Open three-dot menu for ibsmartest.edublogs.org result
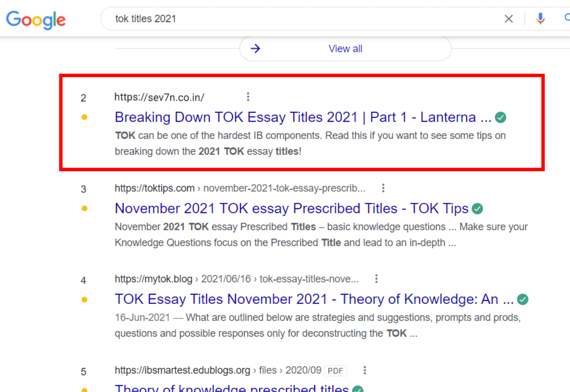The image size is (570, 392). click(364, 370)
